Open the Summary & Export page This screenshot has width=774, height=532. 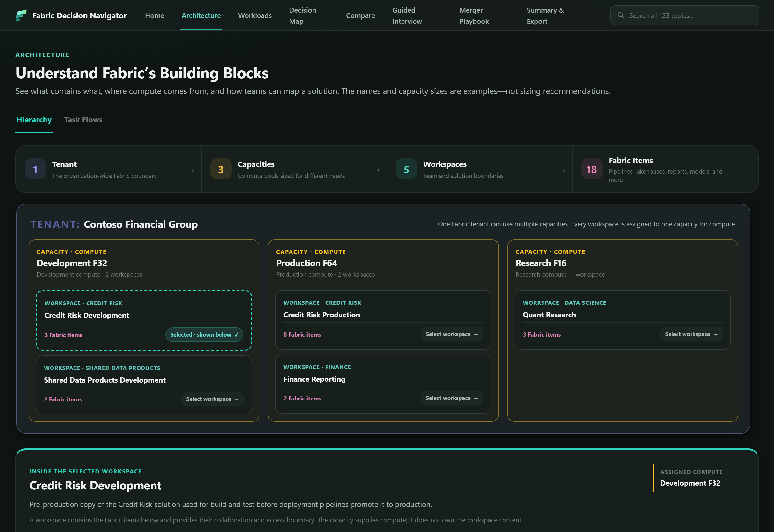coord(545,16)
